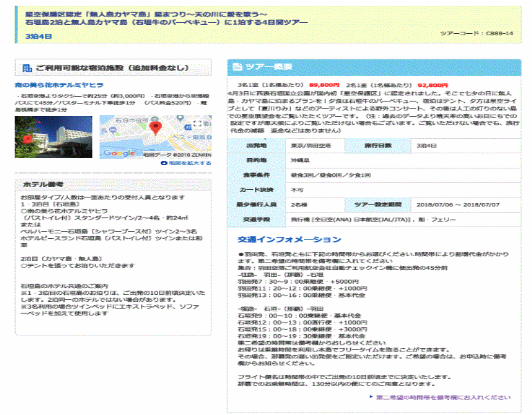Click the hotel building icon beside ご利用可能な宿泊施設
This screenshot has width=532, height=415.
[x=26, y=68]
